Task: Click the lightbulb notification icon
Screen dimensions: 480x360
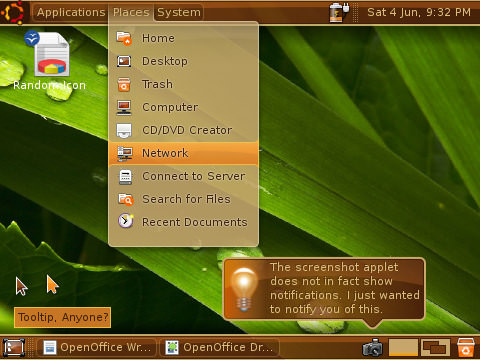Action: [244, 289]
